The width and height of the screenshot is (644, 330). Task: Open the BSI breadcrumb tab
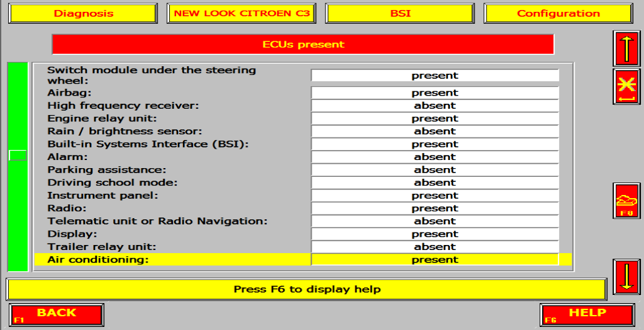pyautogui.click(x=400, y=13)
